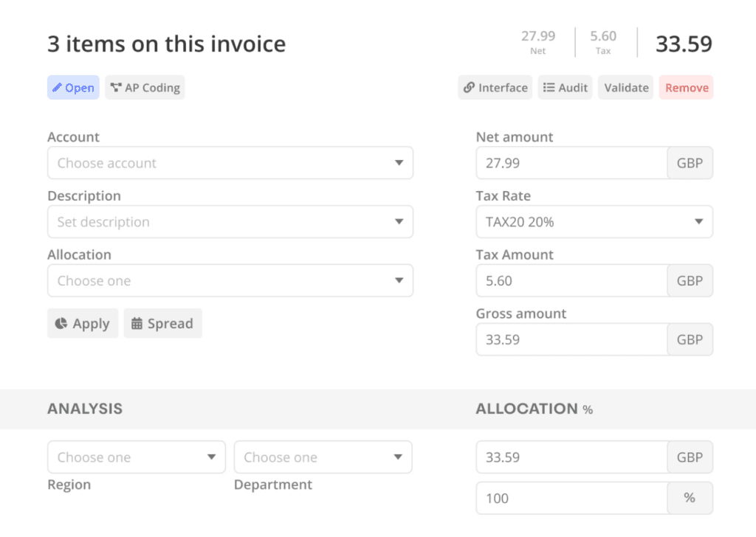Expand the Allocation dropdown

coord(230,281)
